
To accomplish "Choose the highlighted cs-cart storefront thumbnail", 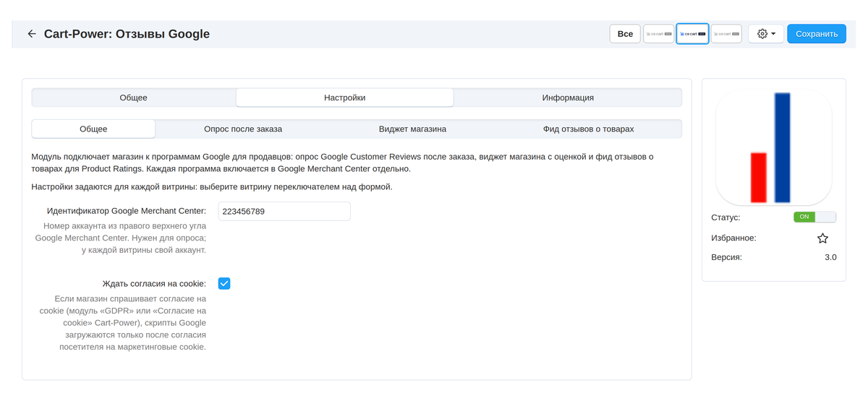I will coord(692,34).
